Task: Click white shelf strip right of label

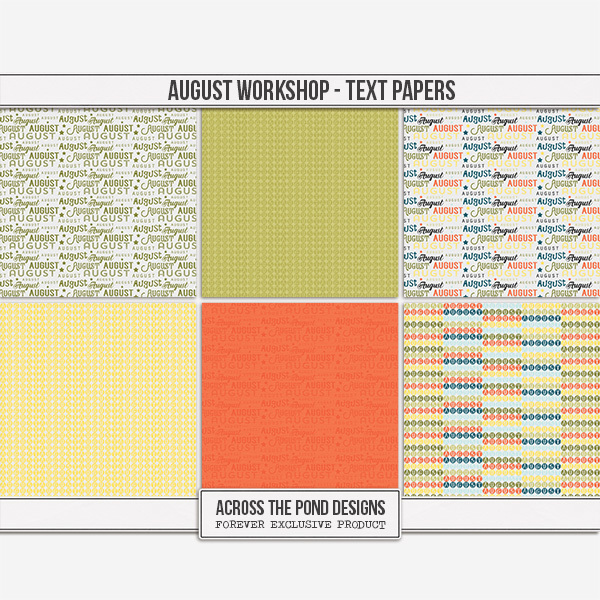Action: tap(500, 510)
